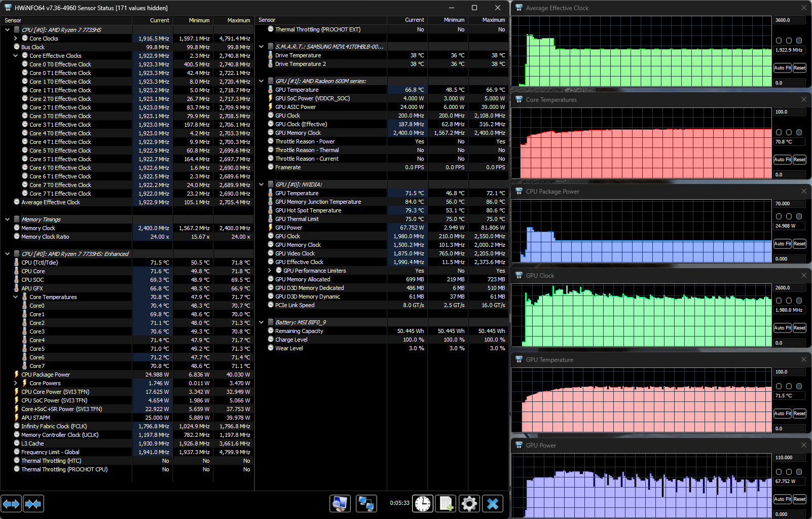The height and width of the screenshot is (519, 812).
Task: Click the lightning icon beside GPU ASIC Power
Action: tap(271, 107)
